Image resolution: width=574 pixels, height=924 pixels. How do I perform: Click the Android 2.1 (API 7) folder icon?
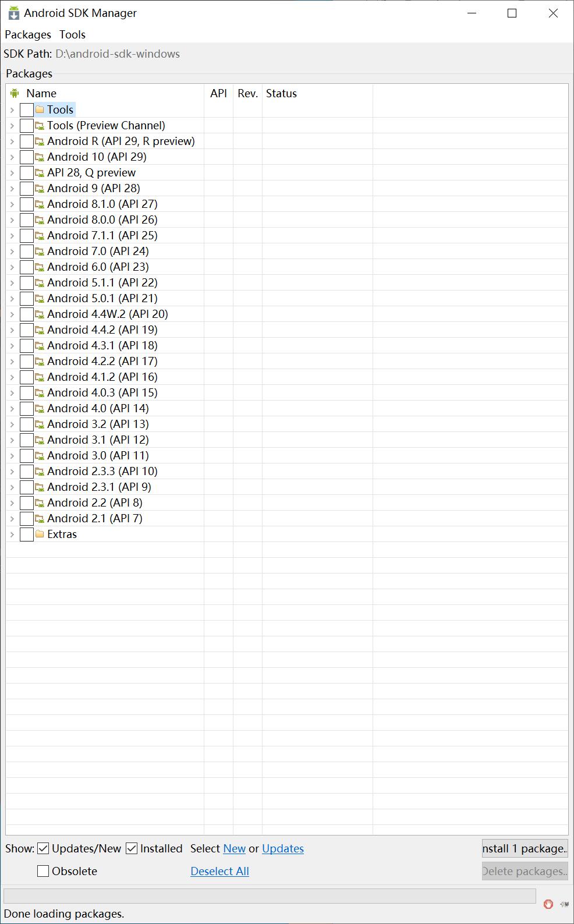click(x=40, y=518)
